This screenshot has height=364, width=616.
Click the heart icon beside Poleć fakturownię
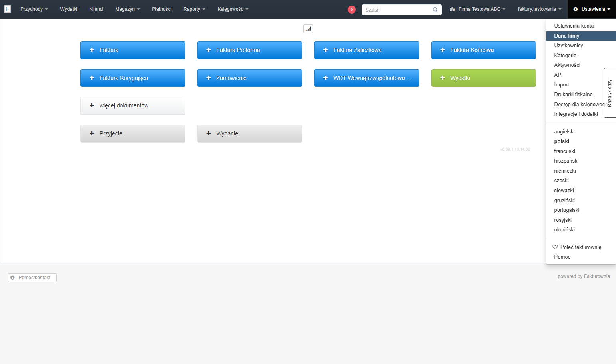tap(555, 247)
